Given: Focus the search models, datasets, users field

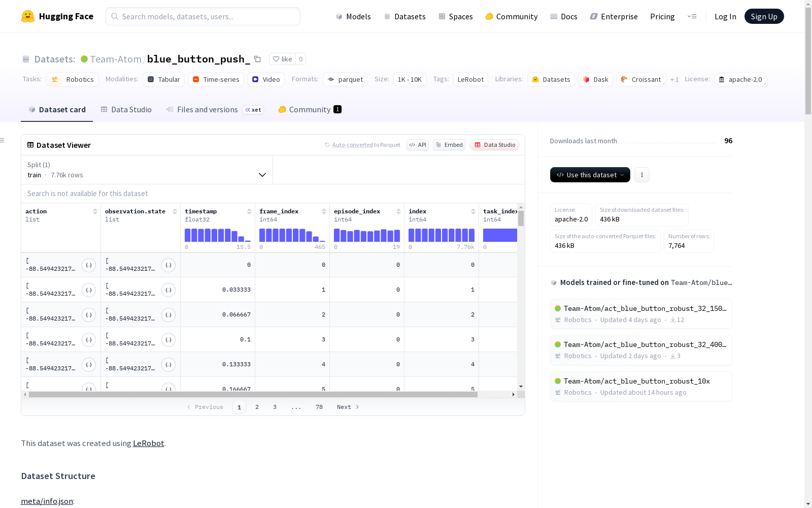Looking at the screenshot, I should pyautogui.click(x=203, y=16).
